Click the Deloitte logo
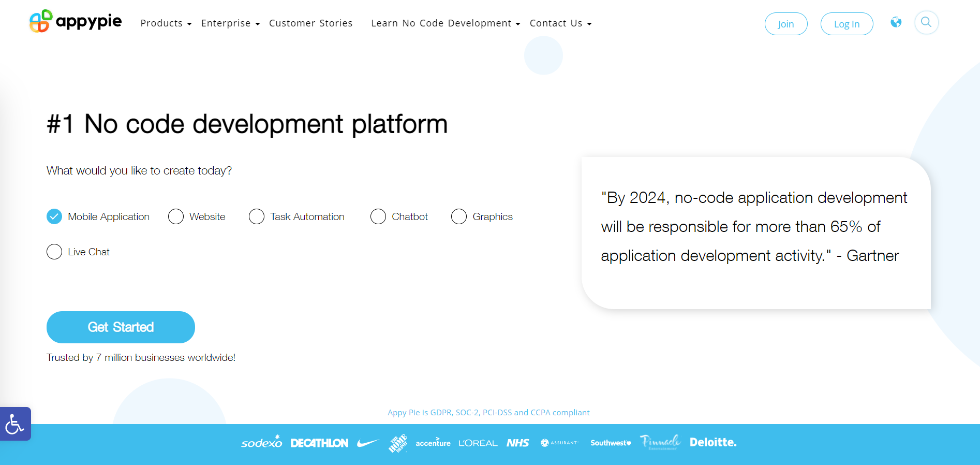This screenshot has width=980, height=465. tap(713, 442)
